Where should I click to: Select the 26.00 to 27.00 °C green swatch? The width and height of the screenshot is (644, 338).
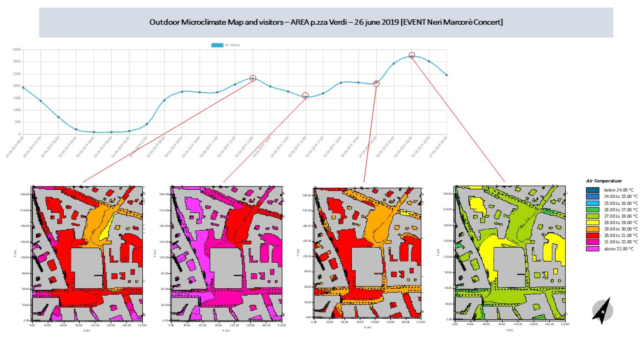(593, 210)
